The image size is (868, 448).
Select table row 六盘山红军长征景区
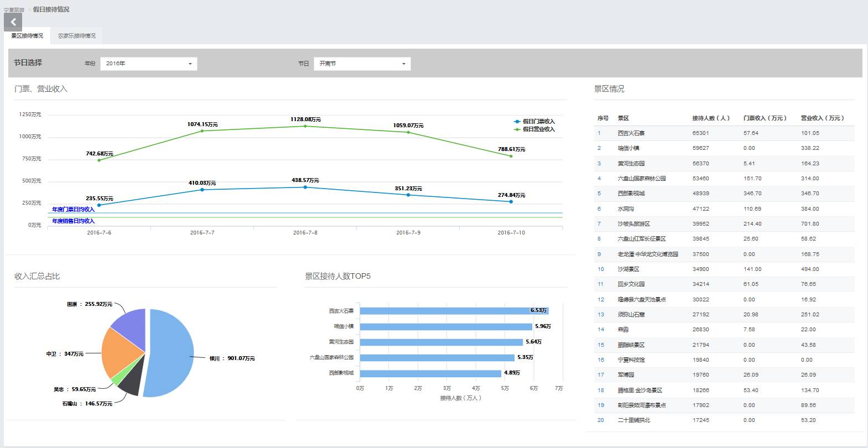pos(723,239)
